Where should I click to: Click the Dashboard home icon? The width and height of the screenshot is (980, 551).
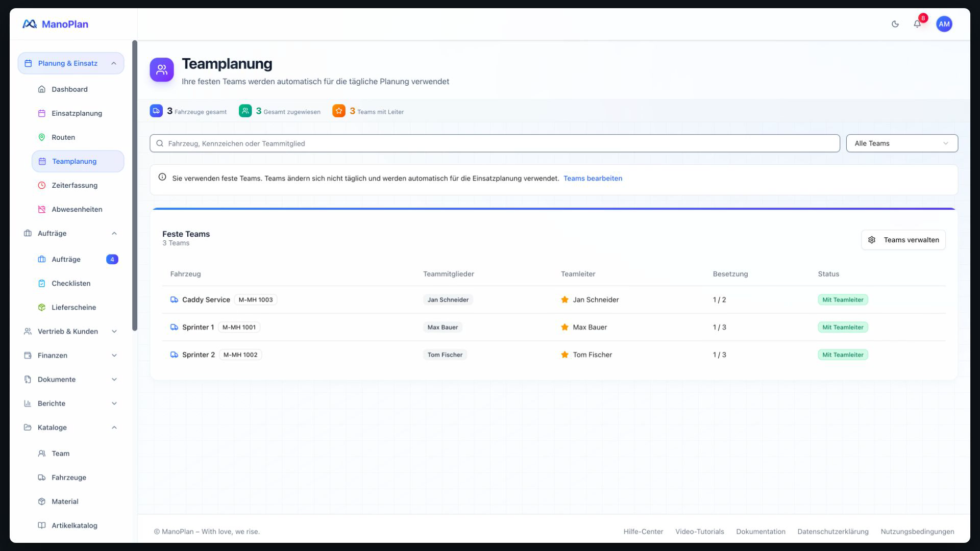pos(42,89)
